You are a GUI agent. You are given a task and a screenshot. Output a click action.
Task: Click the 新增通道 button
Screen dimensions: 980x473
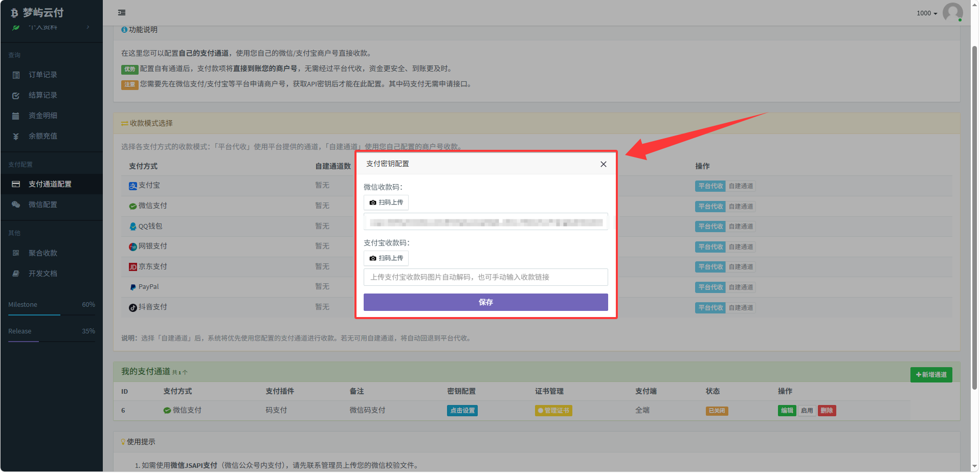point(931,375)
